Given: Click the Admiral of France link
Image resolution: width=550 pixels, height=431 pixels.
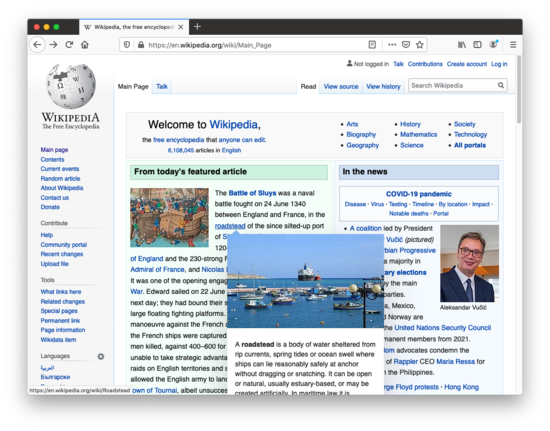Looking at the screenshot, I should 157,269.
